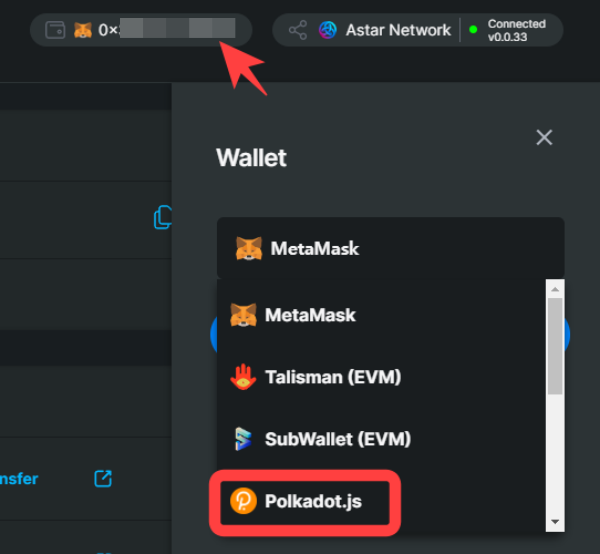Click the share network icon
This screenshot has width=600, height=554.
point(298,30)
